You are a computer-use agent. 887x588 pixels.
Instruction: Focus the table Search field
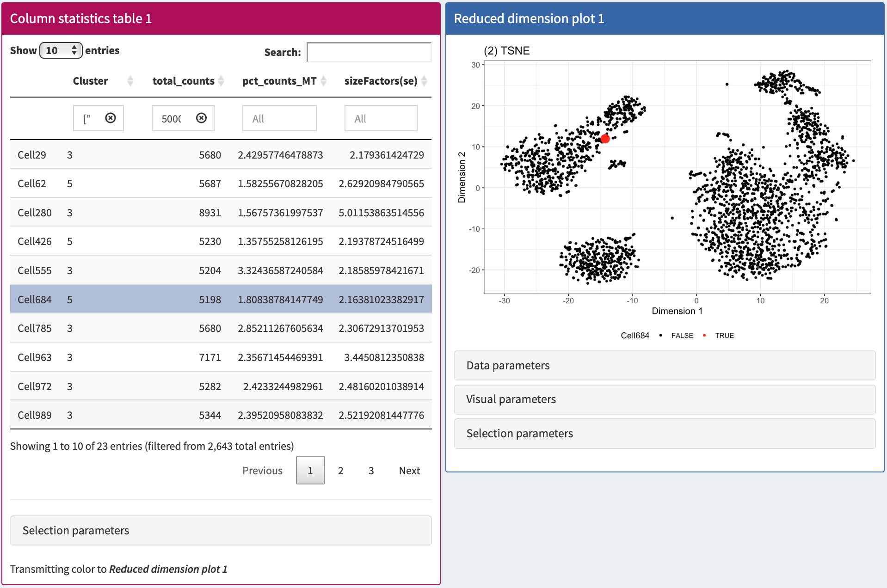tap(369, 52)
